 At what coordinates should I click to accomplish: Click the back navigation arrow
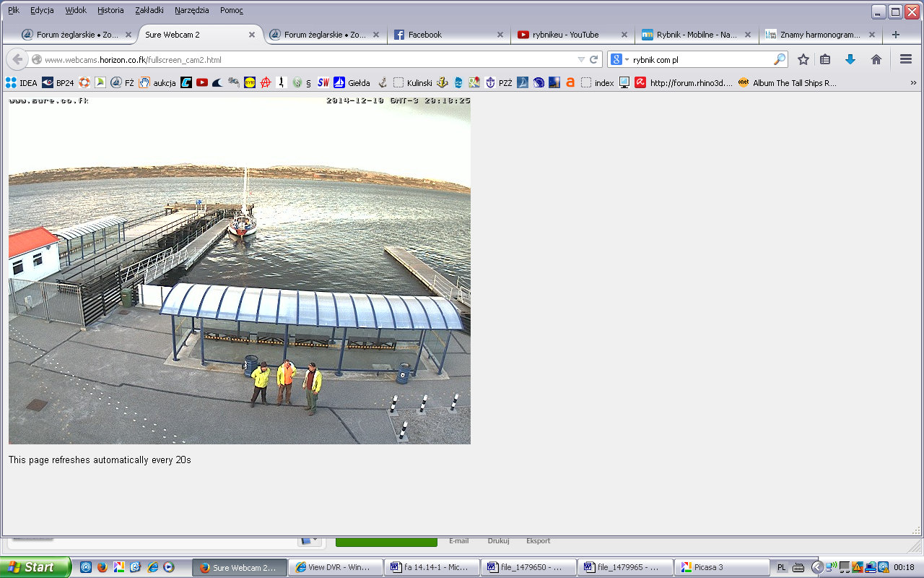(17, 59)
